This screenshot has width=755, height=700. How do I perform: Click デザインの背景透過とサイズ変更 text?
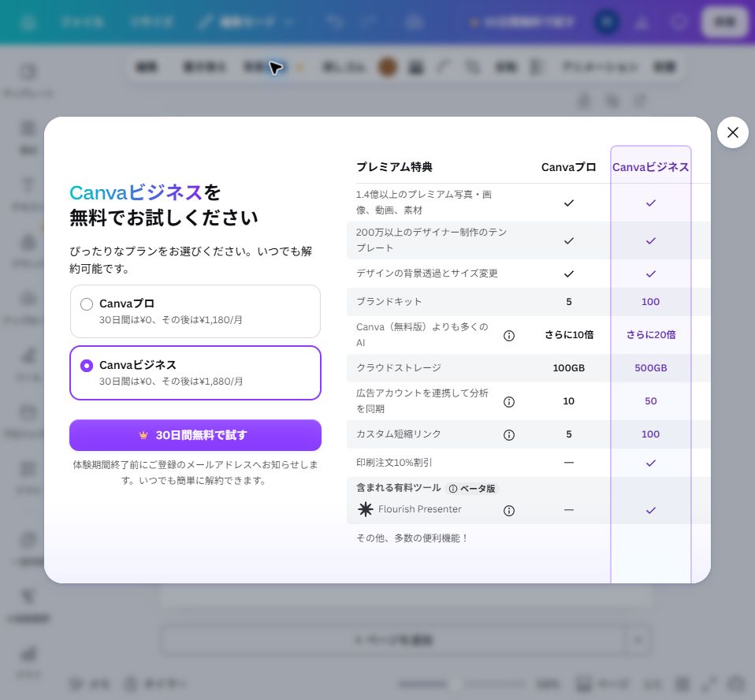(x=426, y=274)
